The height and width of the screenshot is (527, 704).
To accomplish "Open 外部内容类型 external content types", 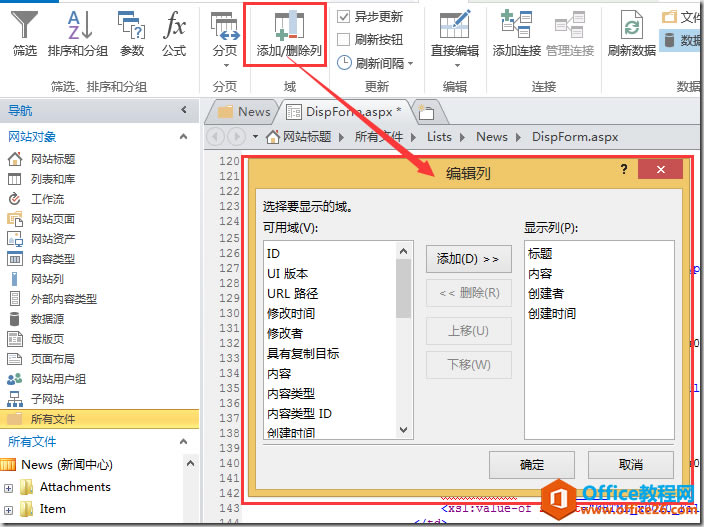I will coord(64,299).
